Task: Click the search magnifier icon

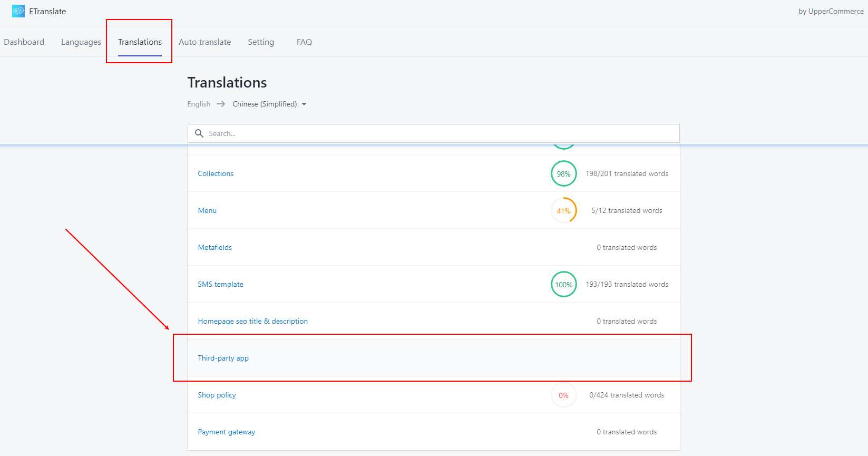Action: click(x=199, y=133)
